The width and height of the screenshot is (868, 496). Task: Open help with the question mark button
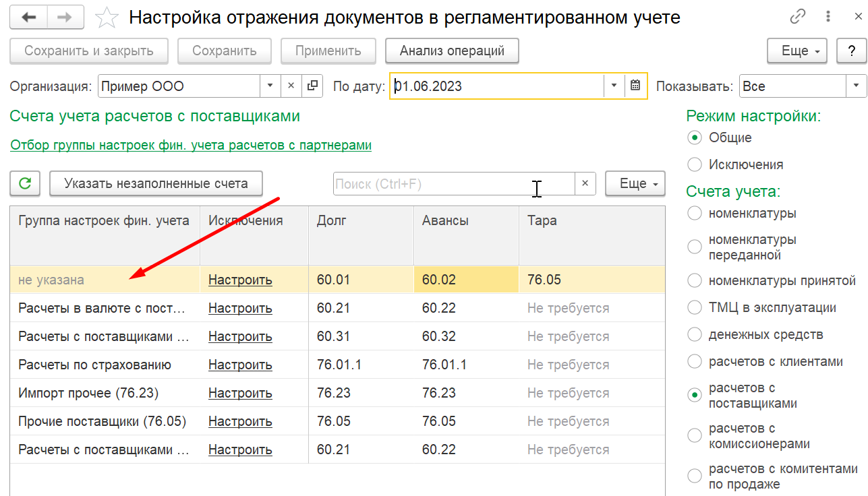point(850,51)
